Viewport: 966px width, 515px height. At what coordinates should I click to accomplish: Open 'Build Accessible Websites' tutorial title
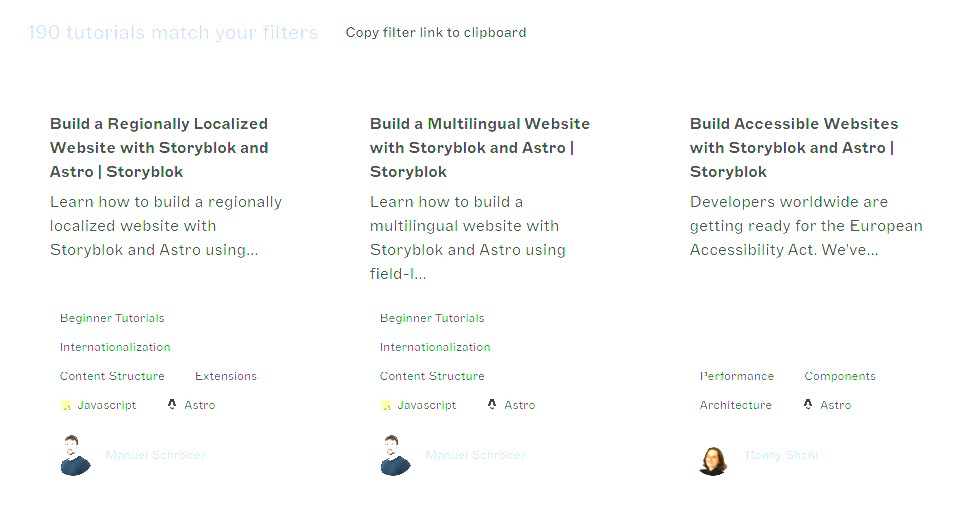(x=794, y=148)
